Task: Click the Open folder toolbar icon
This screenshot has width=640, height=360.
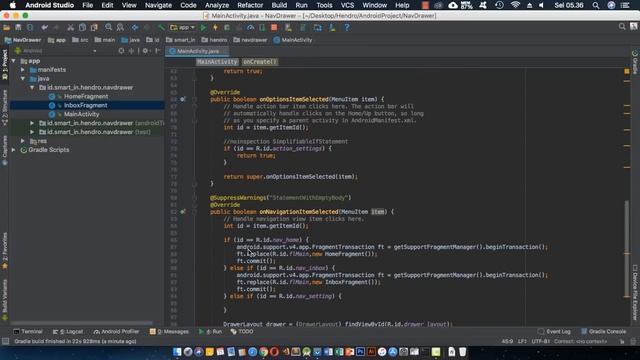Action: point(7,27)
